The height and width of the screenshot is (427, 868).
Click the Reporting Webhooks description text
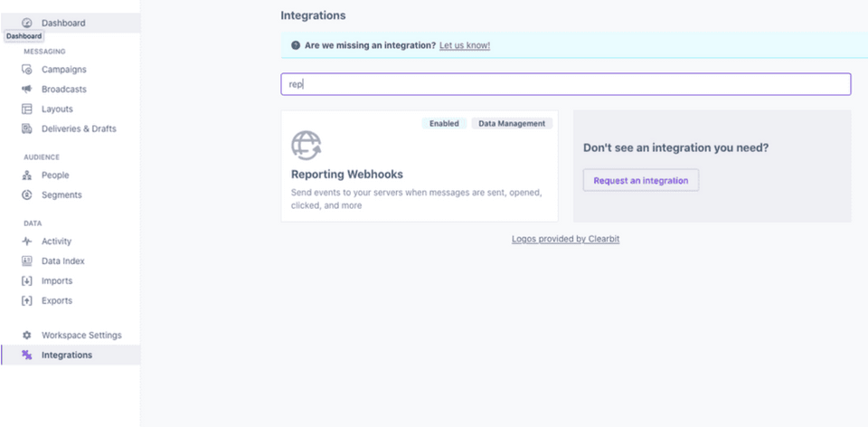[x=416, y=199]
